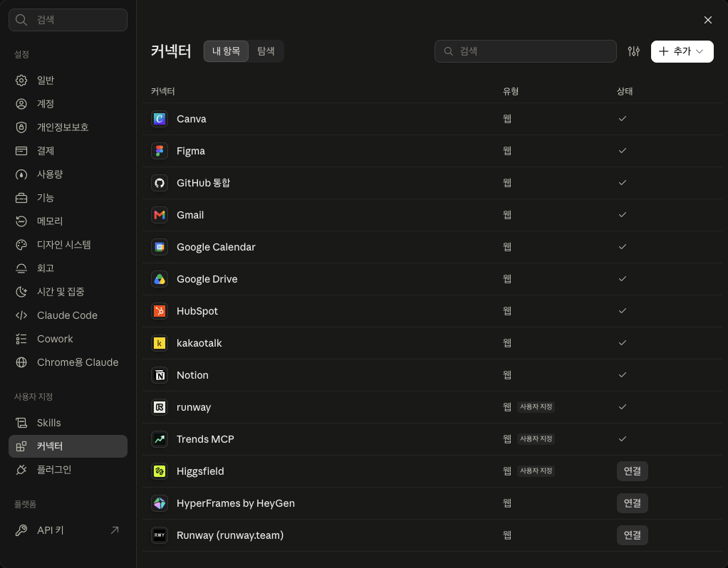
Task: Open the 디자인 시스템 section
Action: 68,245
